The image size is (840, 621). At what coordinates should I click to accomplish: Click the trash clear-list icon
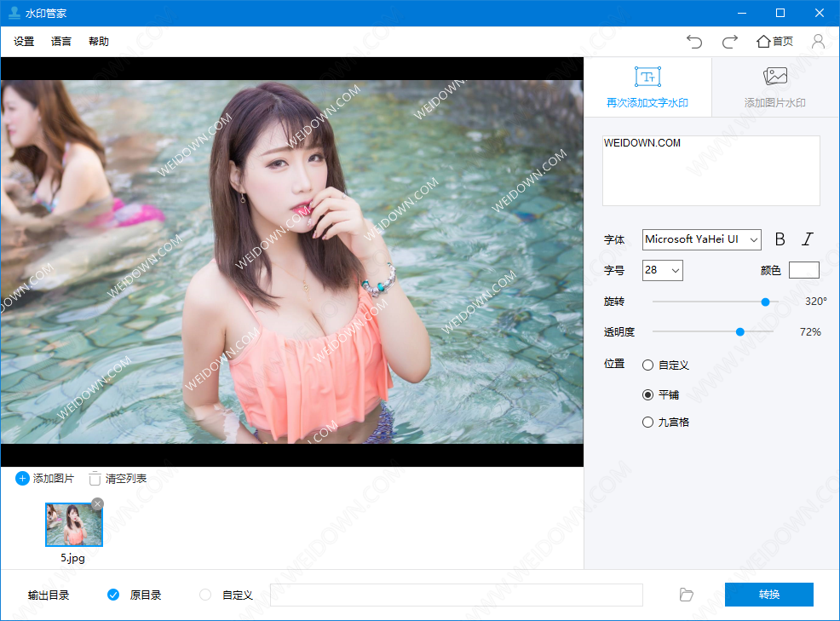(x=95, y=479)
